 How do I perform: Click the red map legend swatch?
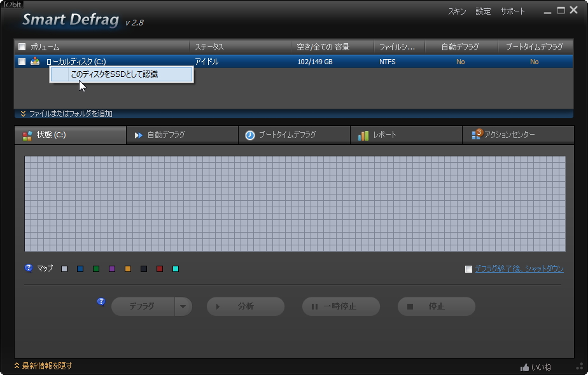[x=160, y=269]
